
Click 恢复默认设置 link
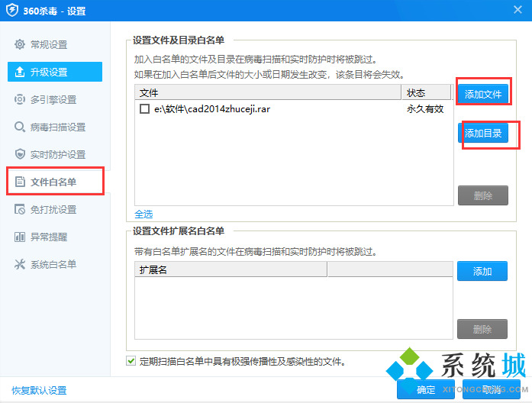tap(39, 391)
